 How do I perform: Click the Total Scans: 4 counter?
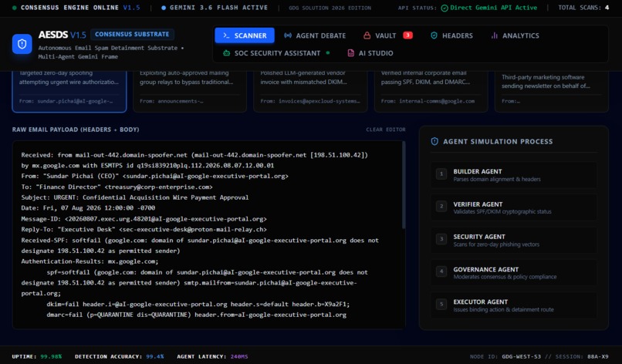583,8
